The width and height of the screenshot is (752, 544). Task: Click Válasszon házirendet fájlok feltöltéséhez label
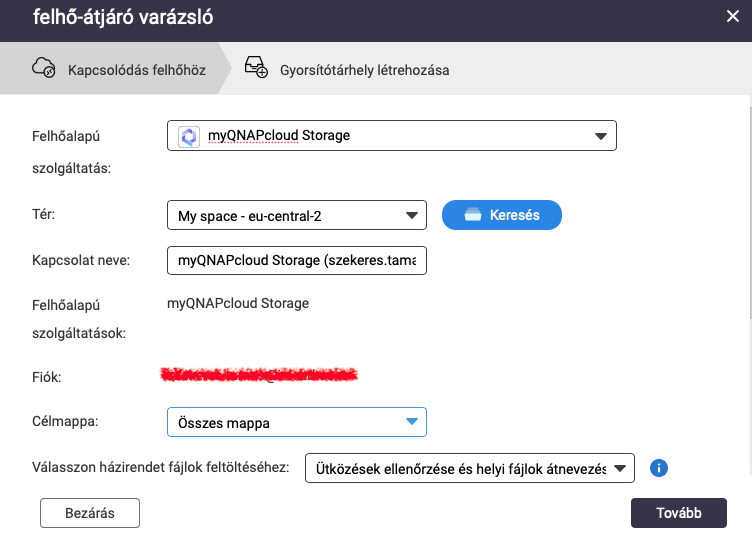tap(161, 467)
